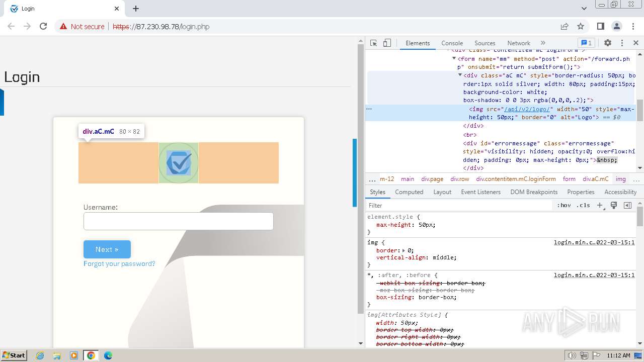This screenshot has height=362, width=644.
Task: Open Microsoft Edge from taskbar
Action: (x=108, y=355)
